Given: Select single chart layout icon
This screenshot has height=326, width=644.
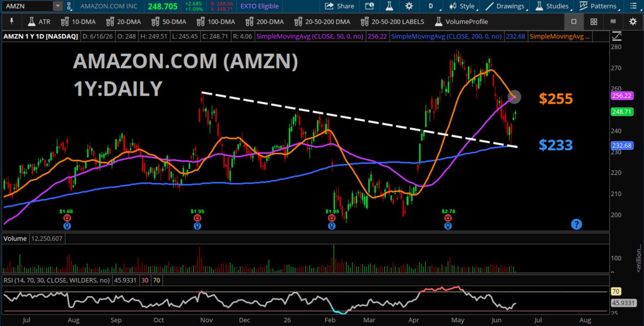Looking at the screenshot, I should click(x=574, y=22).
